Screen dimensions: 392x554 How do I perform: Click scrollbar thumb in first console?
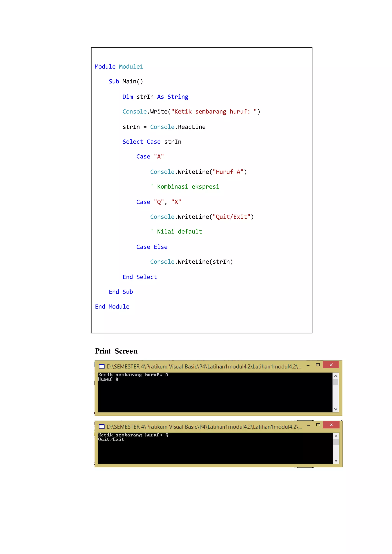pyautogui.click(x=336, y=382)
